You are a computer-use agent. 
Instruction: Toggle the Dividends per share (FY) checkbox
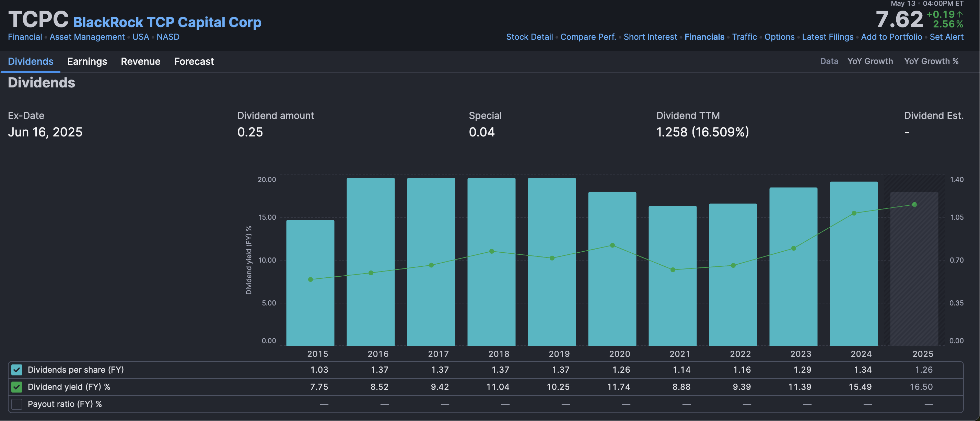17,370
